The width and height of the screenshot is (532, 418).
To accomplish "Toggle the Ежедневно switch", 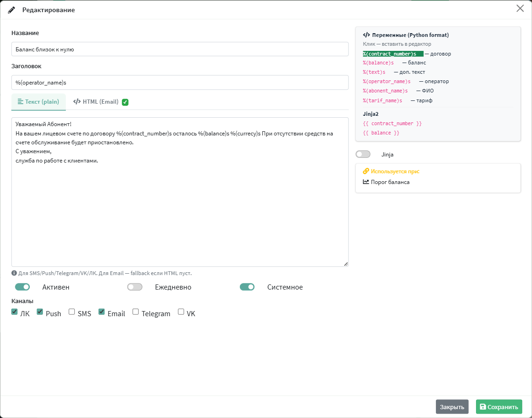I will (135, 287).
